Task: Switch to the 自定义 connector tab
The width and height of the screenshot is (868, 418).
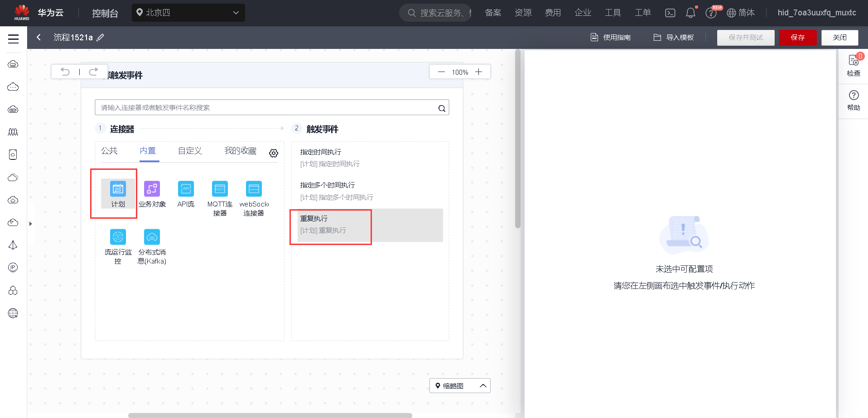Action: pyautogui.click(x=190, y=151)
